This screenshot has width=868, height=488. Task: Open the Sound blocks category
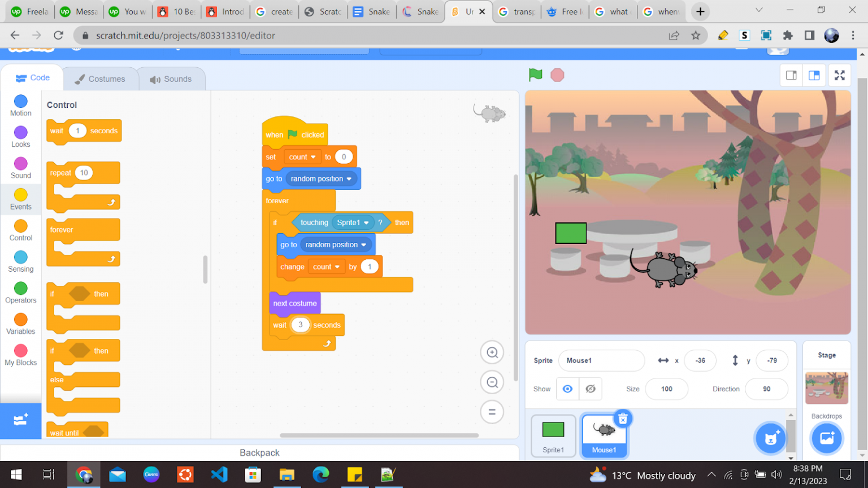[x=20, y=167]
